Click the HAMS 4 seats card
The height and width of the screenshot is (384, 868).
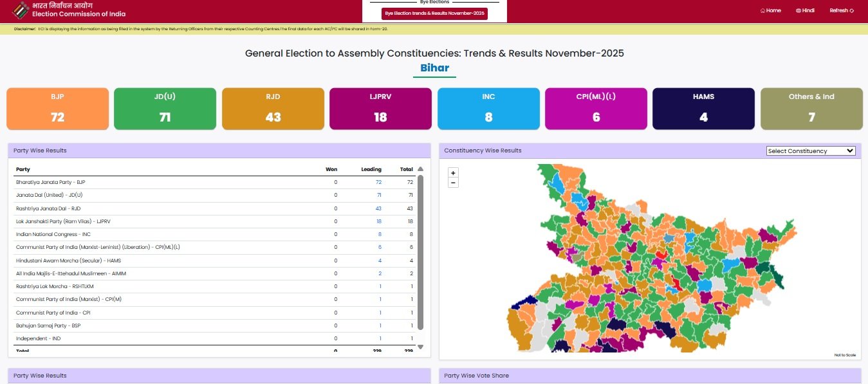pos(703,109)
